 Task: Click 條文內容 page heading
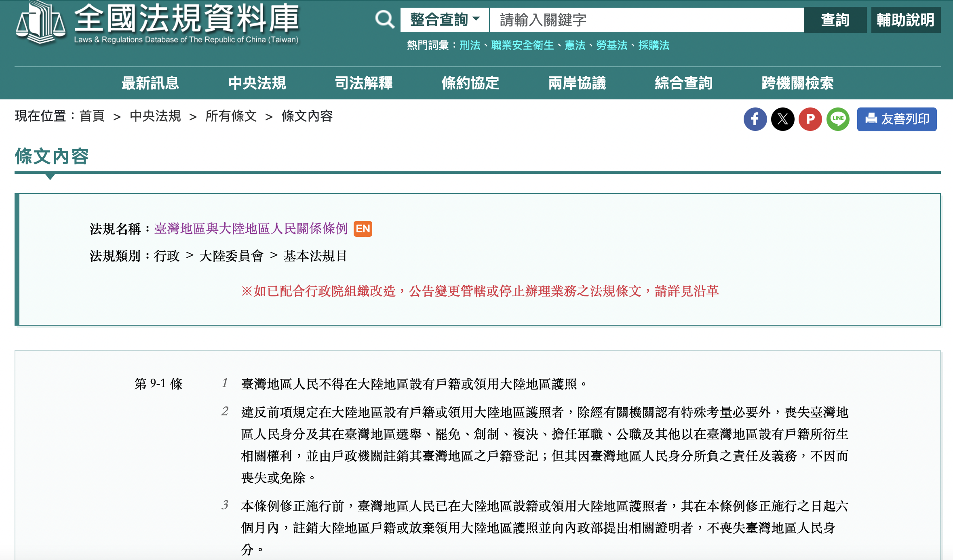[x=52, y=156]
